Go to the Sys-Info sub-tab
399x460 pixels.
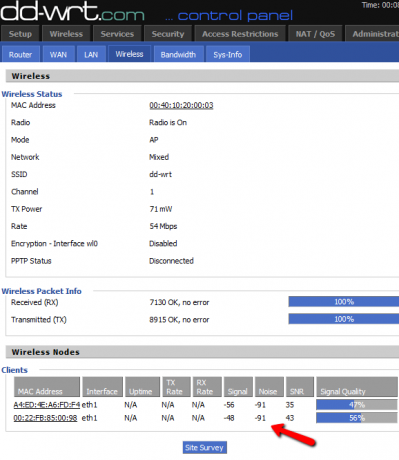point(228,54)
